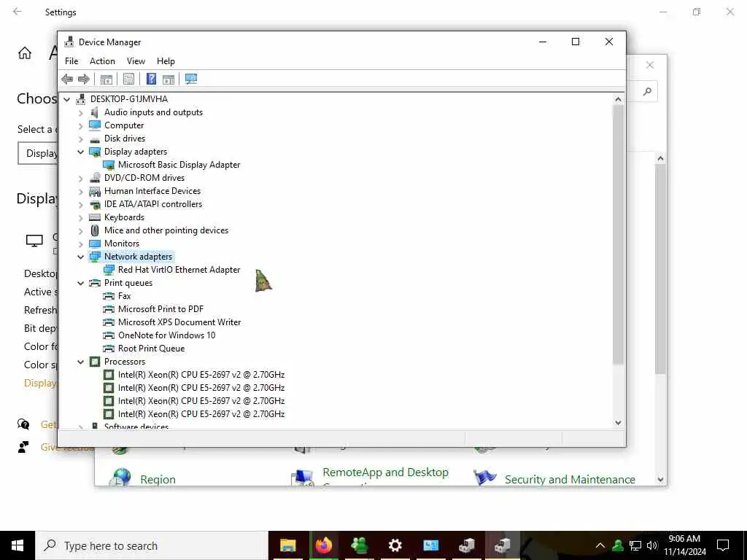Screen dimensions: 747x560
Task: Collapse the DESKTOP-G1JMVHA root node
Action: point(67,99)
